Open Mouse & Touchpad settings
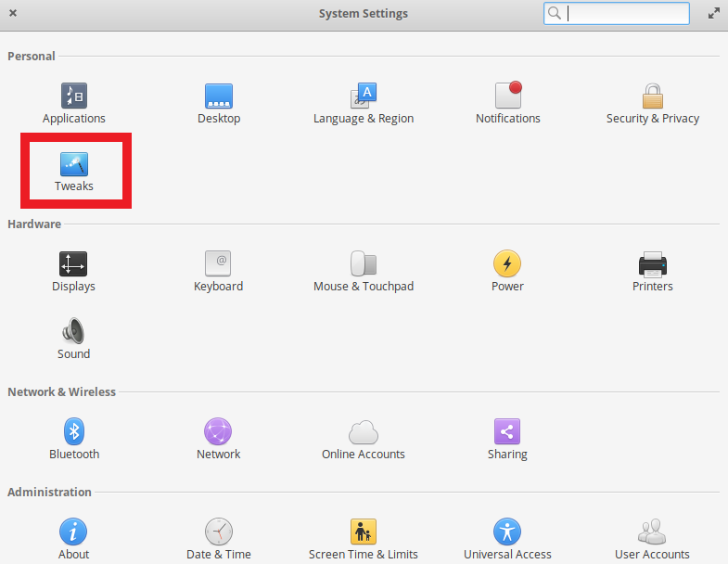 click(364, 272)
